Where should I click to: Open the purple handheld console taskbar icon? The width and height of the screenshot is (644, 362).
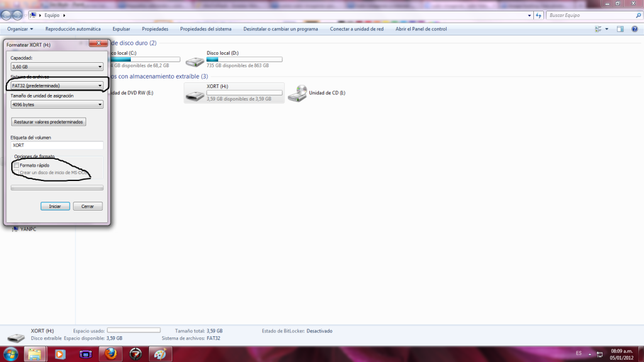[x=86, y=354]
